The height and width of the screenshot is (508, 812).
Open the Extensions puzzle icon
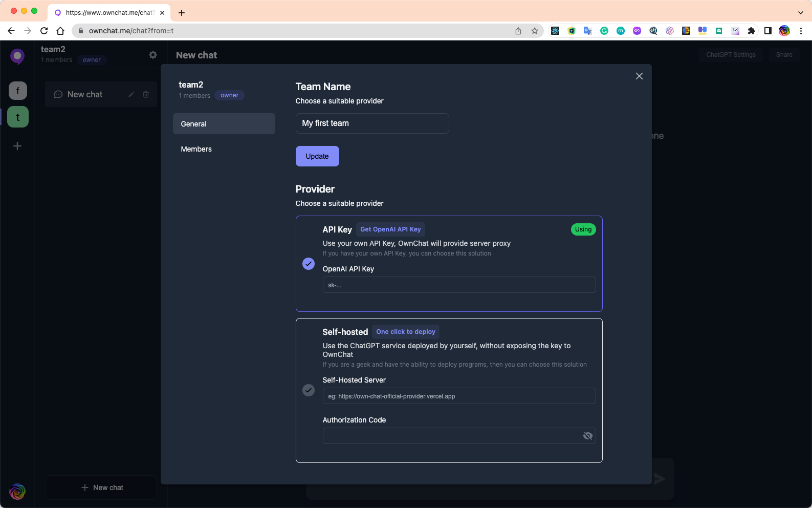[x=752, y=31]
